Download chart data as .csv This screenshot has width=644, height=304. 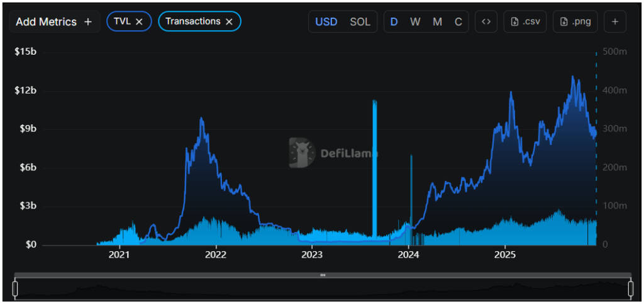(x=525, y=21)
